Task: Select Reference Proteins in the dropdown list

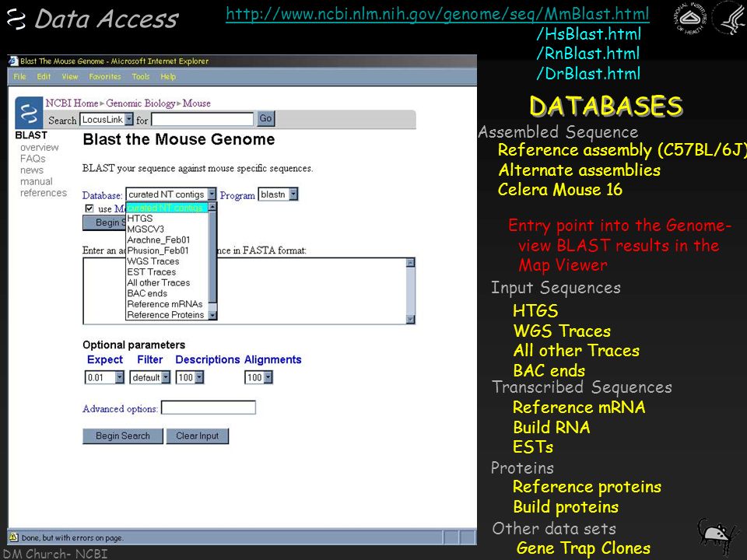Action: pos(165,315)
